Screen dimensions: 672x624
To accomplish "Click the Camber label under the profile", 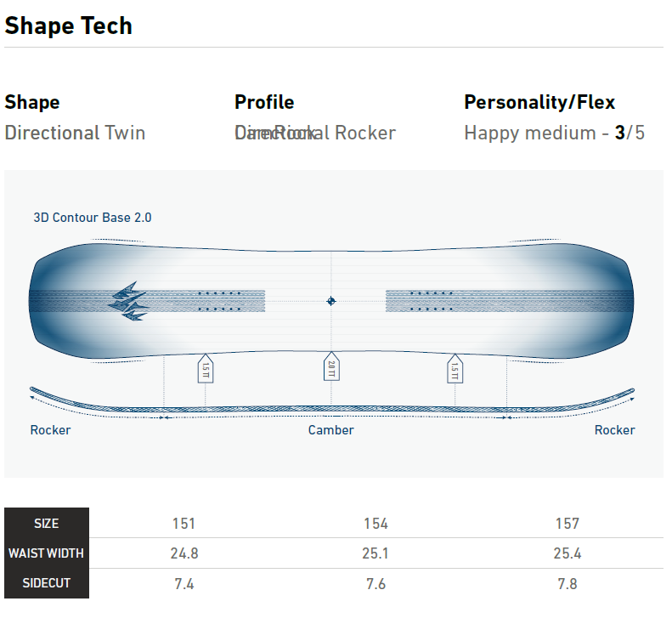I will 331,430.
